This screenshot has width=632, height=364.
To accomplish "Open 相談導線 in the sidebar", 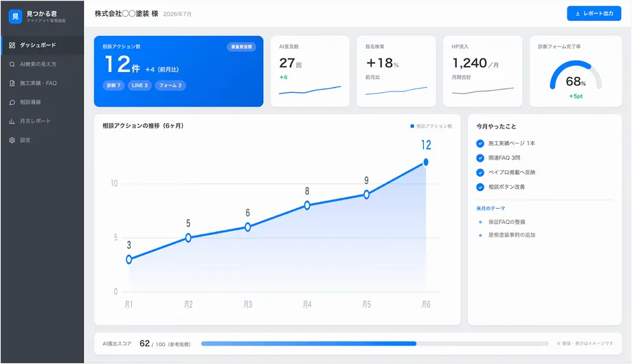I will (x=43, y=102).
